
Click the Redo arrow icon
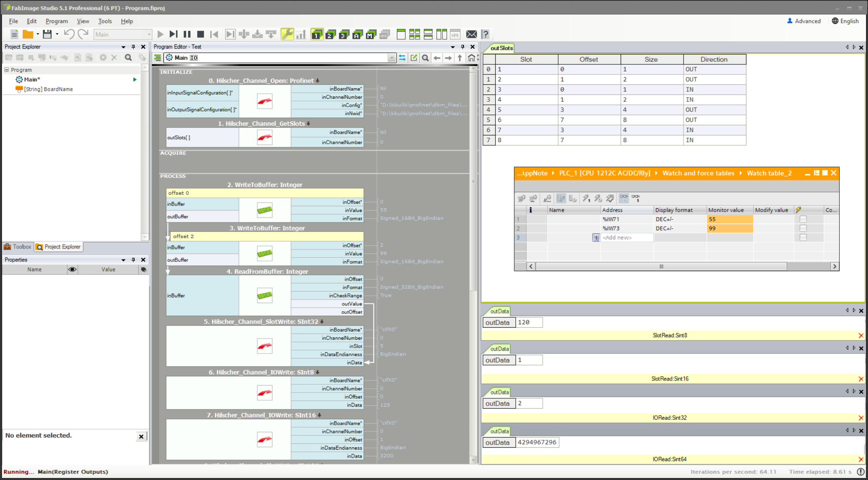(83, 34)
